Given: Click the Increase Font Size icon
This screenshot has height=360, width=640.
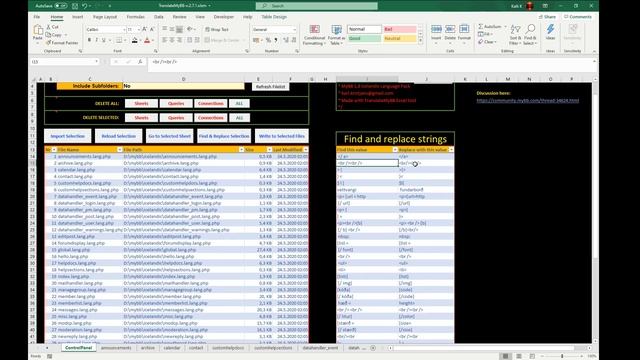Looking at the screenshot, I should tap(144, 29).
